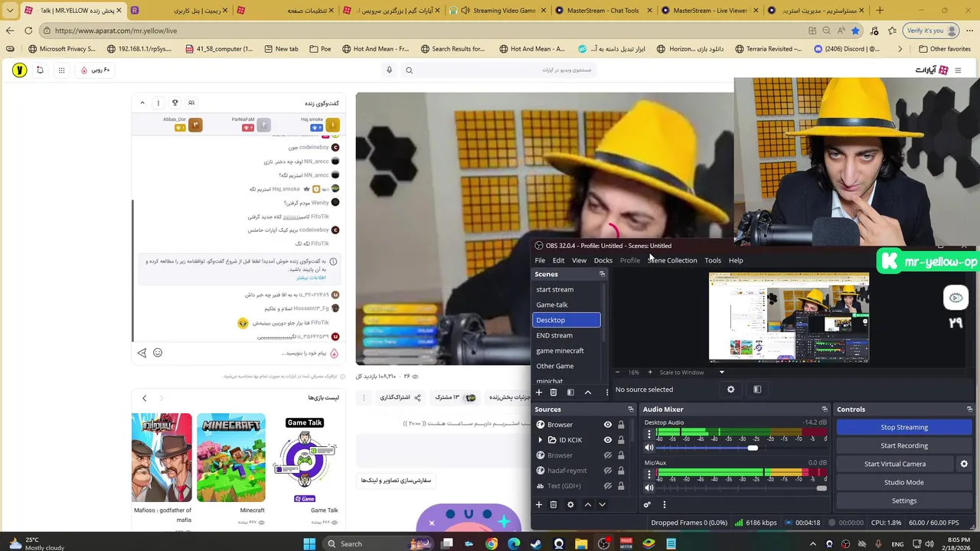Open advanced audio properties in Audio Mixer
Viewport: 980px width, 551px height.
[x=647, y=505]
